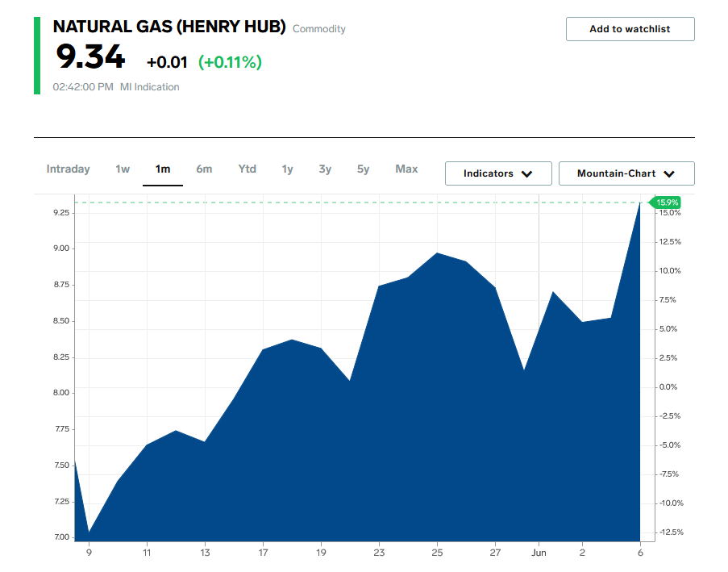Select the 1y time range tab
The image size is (728, 572).
coord(287,169)
